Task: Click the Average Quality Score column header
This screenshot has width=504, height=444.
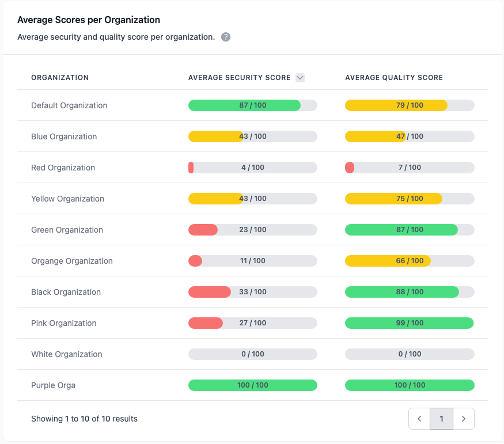Action: (x=394, y=77)
